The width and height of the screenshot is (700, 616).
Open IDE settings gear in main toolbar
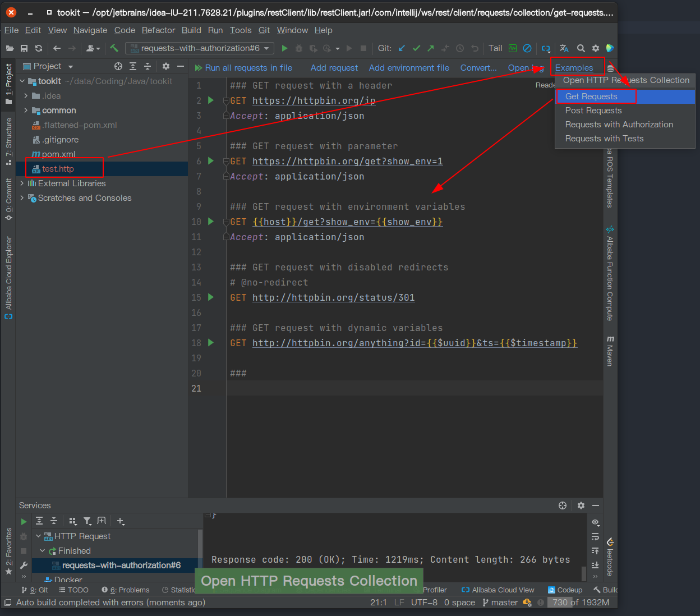pos(596,48)
